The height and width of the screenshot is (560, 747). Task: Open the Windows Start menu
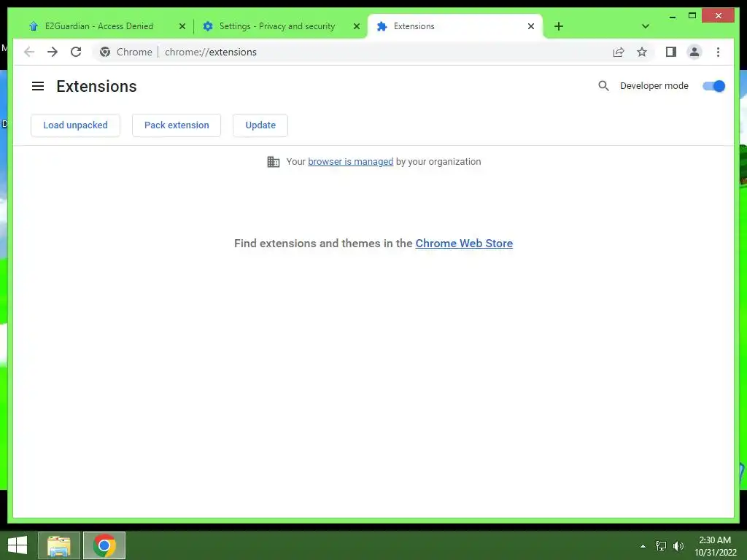[18, 545]
